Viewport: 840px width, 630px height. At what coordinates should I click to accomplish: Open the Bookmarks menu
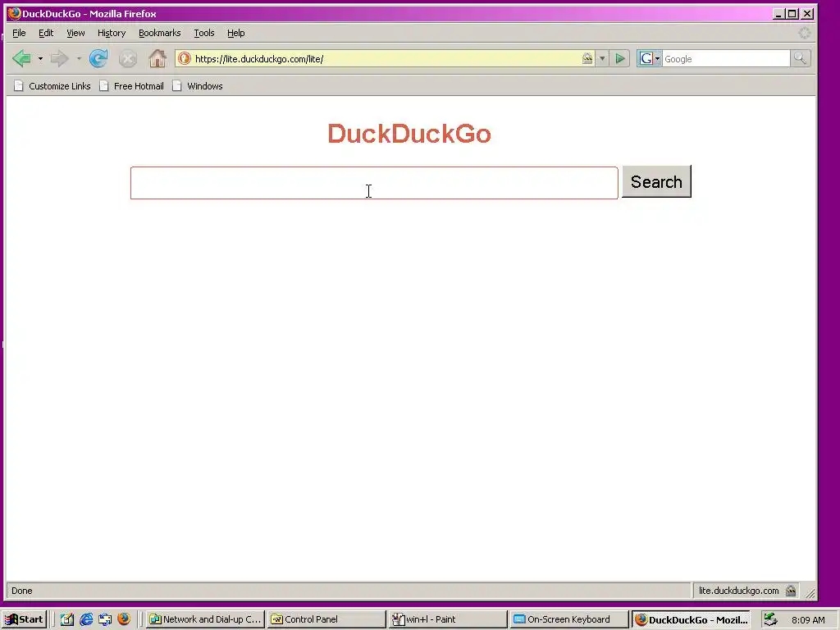point(160,33)
